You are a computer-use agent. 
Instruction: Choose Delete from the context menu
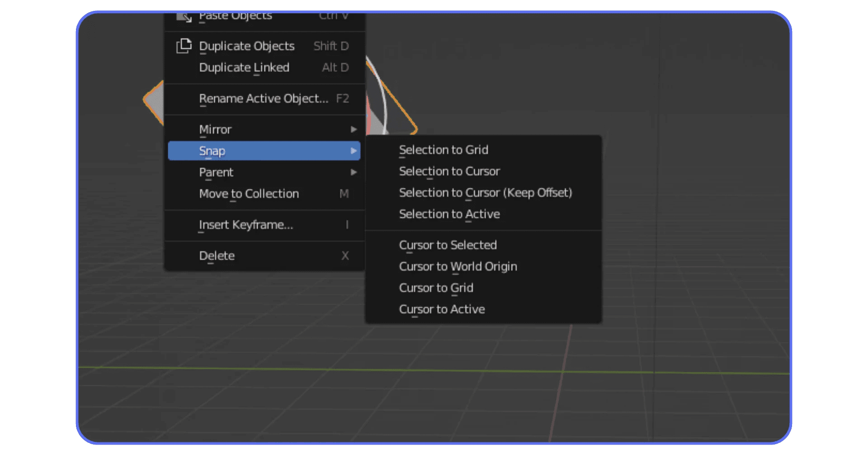coord(264,256)
